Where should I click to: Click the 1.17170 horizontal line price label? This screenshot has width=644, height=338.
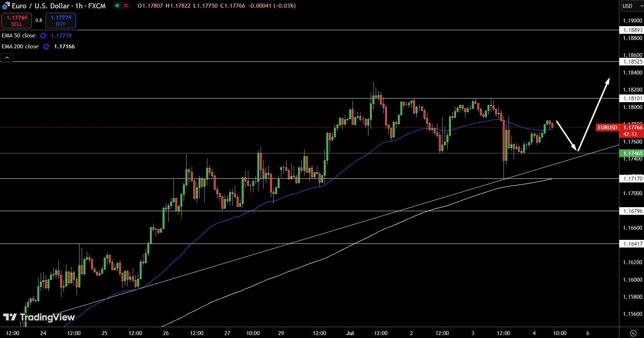632,179
